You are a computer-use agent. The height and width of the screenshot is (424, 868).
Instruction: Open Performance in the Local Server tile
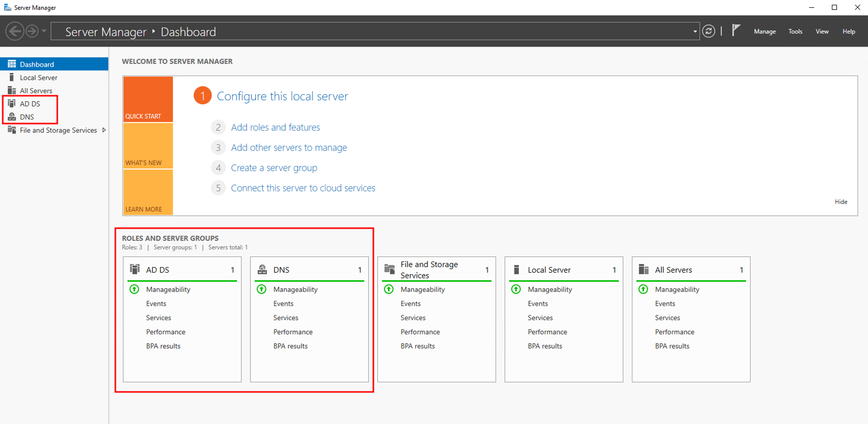[x=547, y=332]
